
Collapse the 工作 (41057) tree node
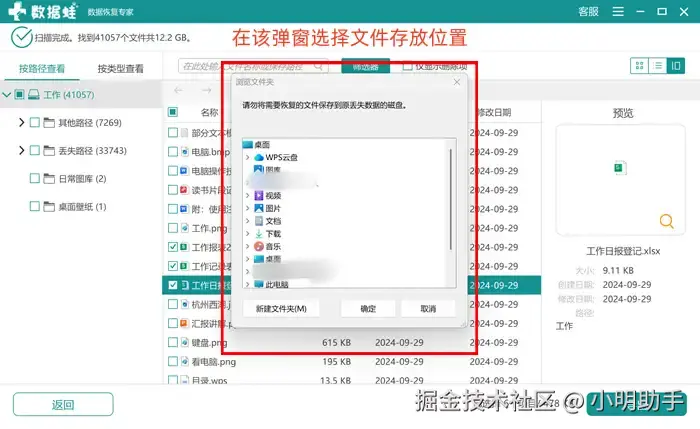click(x=6, y=95)
